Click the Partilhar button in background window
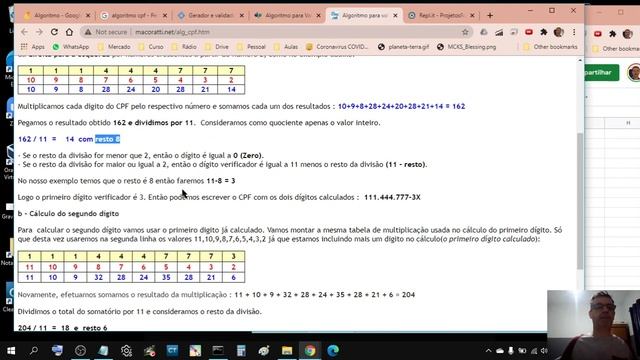640x360 pixels. (602, 72)
